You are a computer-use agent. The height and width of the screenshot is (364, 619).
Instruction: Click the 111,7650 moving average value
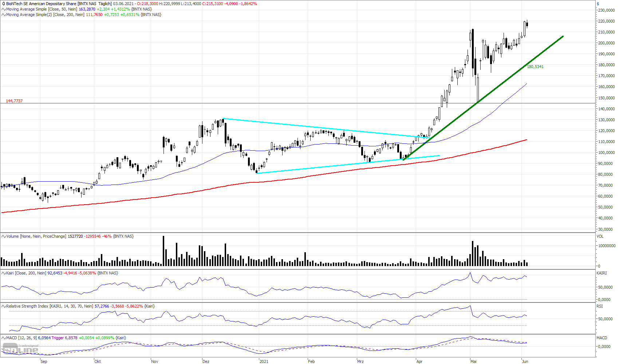pos(94,15)
